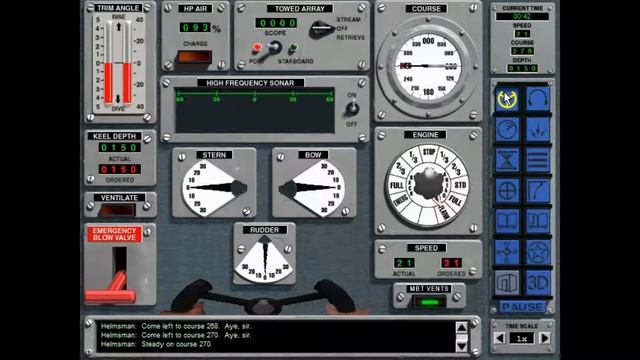Open the hourglass-shaped station icon
Viewport: 640px width, 360px height.
coord(507,160)
